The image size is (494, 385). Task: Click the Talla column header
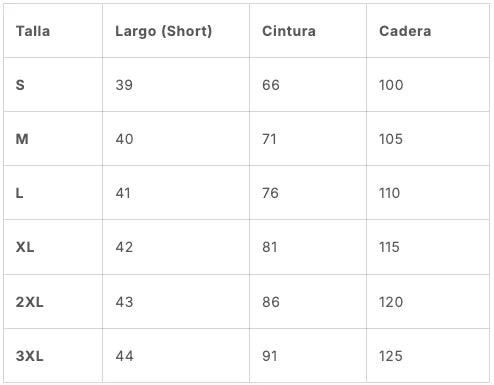[33, 31]
